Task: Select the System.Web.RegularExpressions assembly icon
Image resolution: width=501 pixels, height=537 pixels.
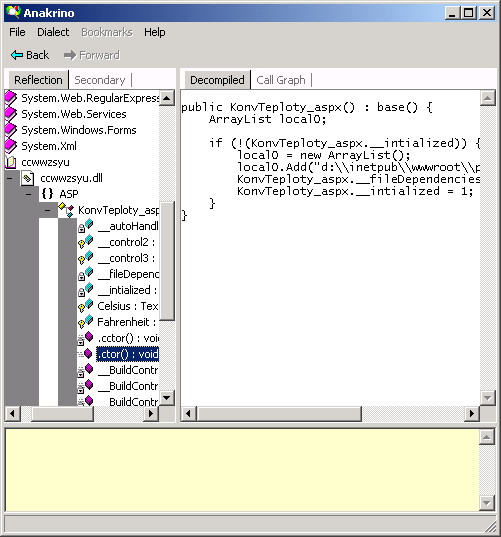Action: 11,98
